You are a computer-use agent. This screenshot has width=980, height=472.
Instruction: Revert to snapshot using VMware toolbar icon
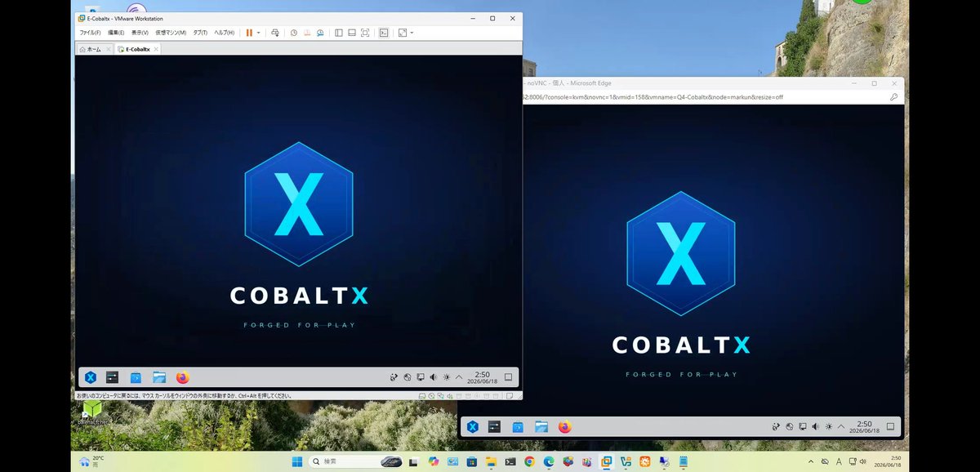pos(306,33)
